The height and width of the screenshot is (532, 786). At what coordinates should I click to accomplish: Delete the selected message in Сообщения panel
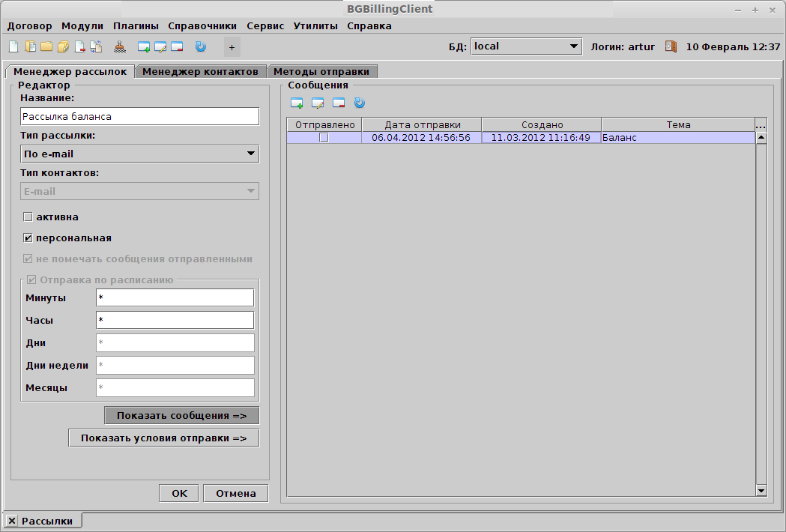[x=339, y=103]
